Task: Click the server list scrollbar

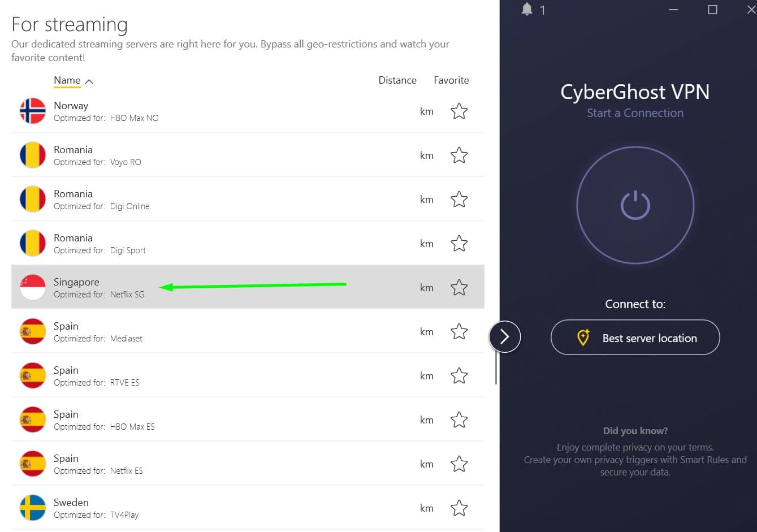Action: 496,367
